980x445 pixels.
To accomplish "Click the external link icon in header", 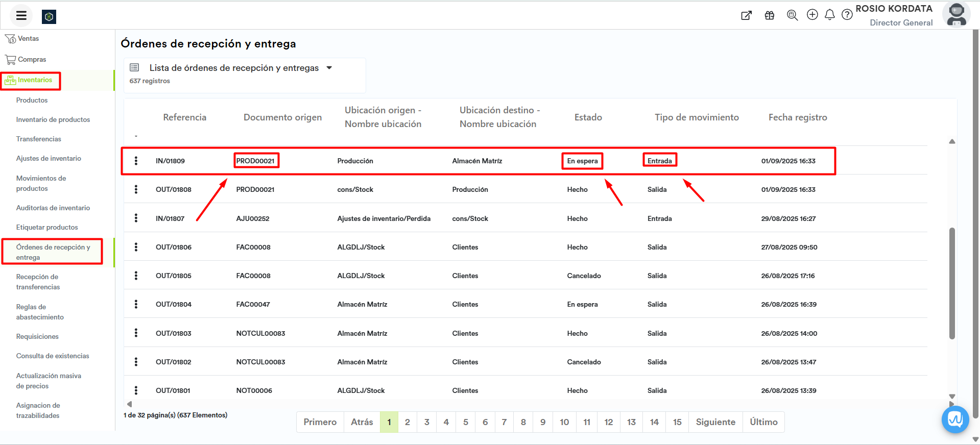I will (746, 15).
